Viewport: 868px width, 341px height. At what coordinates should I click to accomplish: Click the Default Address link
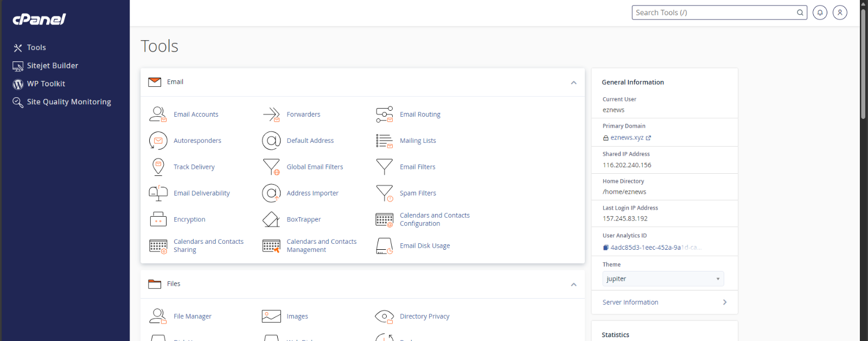(310, 141)
